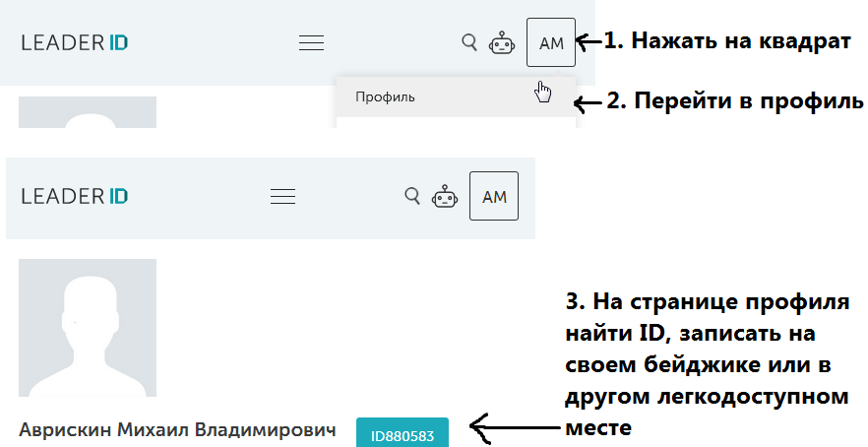Click the LEADER ID logo in the header with dropdown
The height and width of the screenshot is (447, 868).
75,42
